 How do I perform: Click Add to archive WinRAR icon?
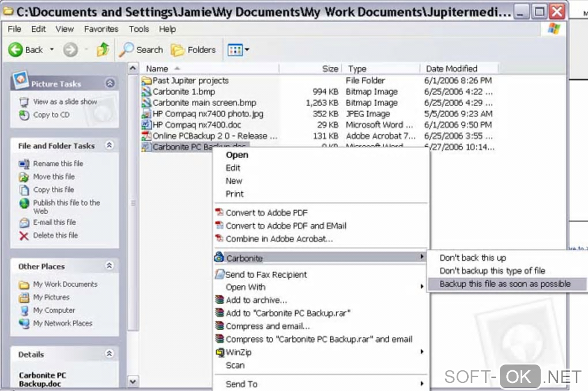point(220,300)
